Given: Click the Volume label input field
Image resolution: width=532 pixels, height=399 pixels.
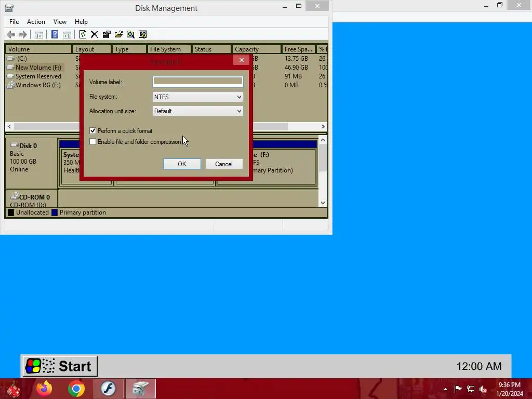Looking at the screenshot, I should (x=198, y=82).
